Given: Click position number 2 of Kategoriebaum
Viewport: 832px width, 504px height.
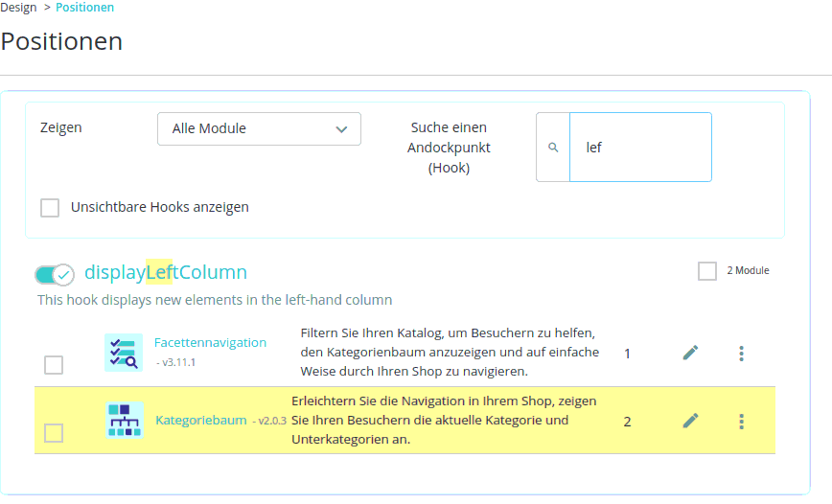Looking at the screenshot, I should pos(627,422).
